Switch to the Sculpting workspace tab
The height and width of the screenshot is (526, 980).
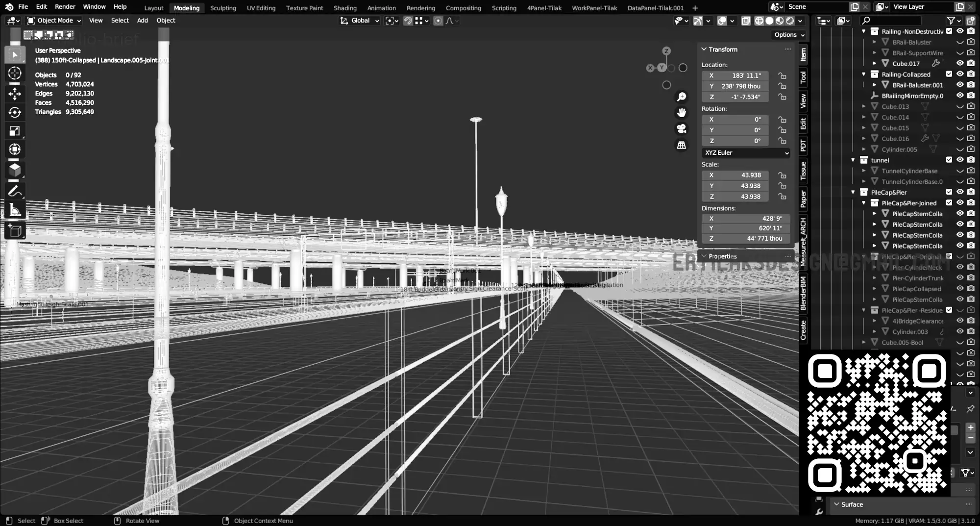pos(223,8)
